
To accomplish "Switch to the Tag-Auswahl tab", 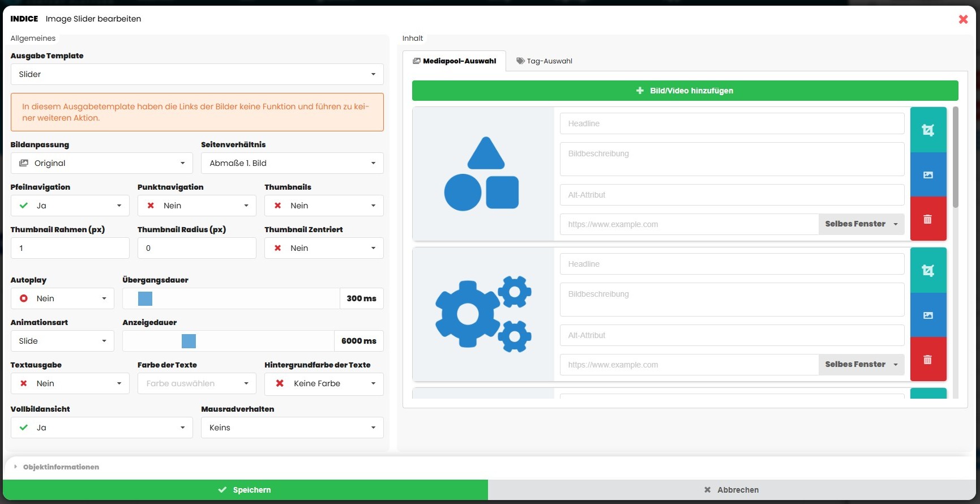I will pos(544,61).
